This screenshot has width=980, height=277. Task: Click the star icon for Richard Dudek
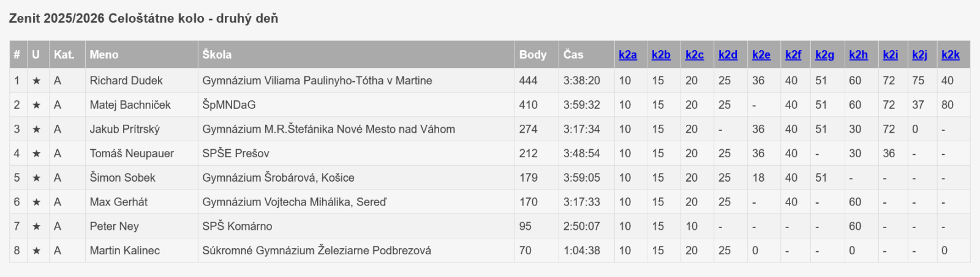coord(36,81)
